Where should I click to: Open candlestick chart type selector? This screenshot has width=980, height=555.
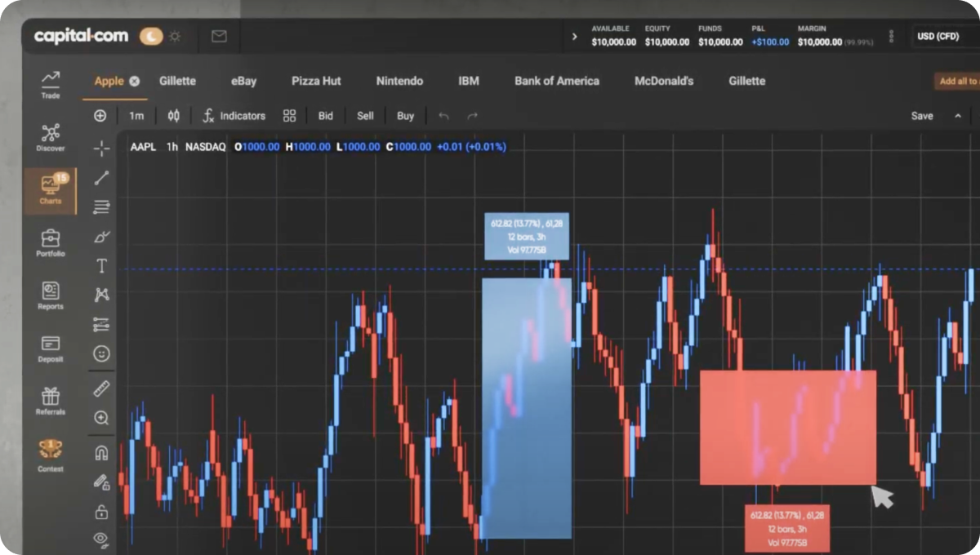173,116
